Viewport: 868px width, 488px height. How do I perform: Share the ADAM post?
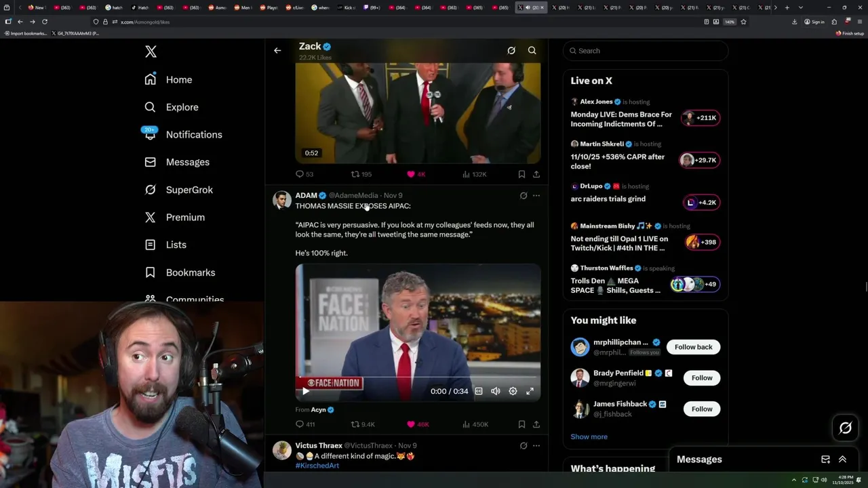click(536, 424)
